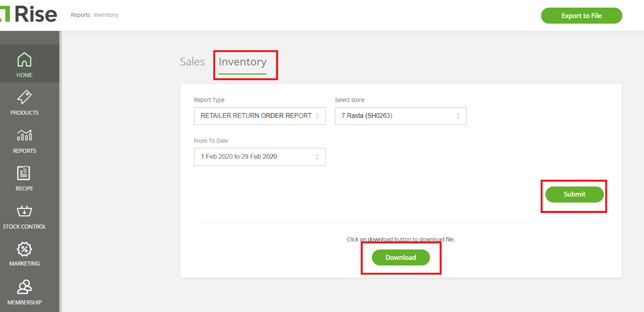Open Products tag icon in sidebar
This screenshot has height=312, width=644.
(x=24, y=97)
